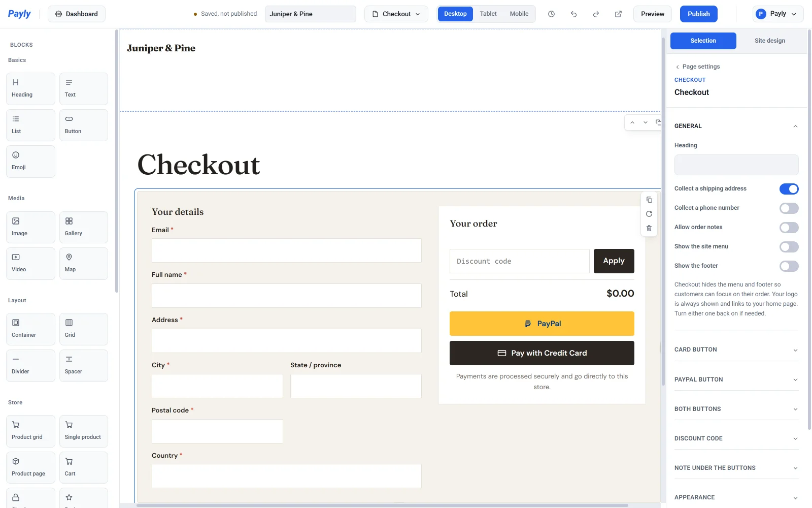Redo the last change
The image size is (812, 508).
[x=596, y=14]
